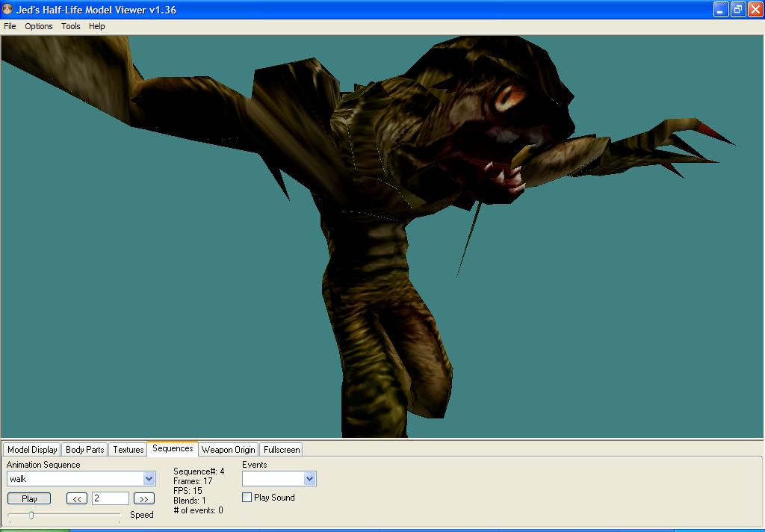This screenshot has width=765, height=532.
Task: Open the File menu
Action: click(10, 26)
